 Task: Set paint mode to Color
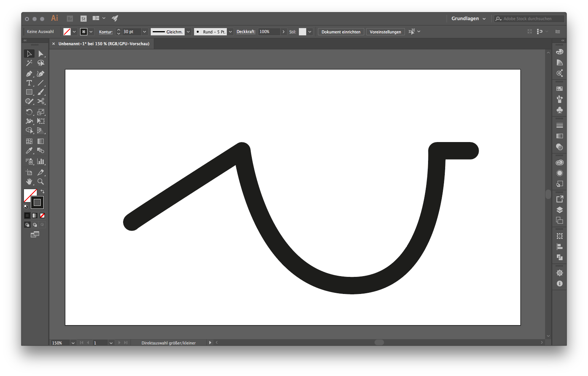[27, 215]
